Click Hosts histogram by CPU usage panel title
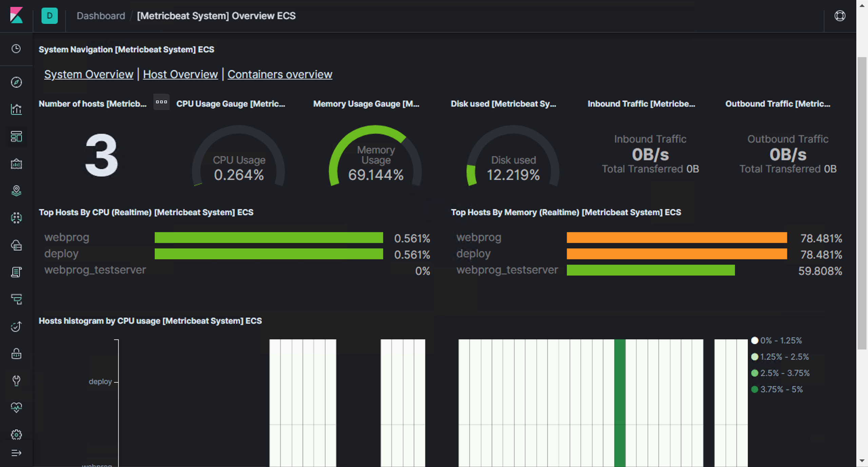 150,321
